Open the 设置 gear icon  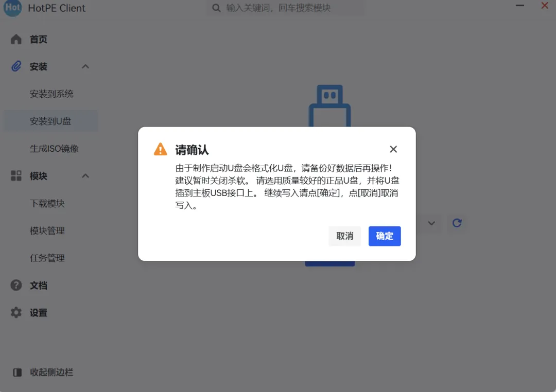[16, 313]
